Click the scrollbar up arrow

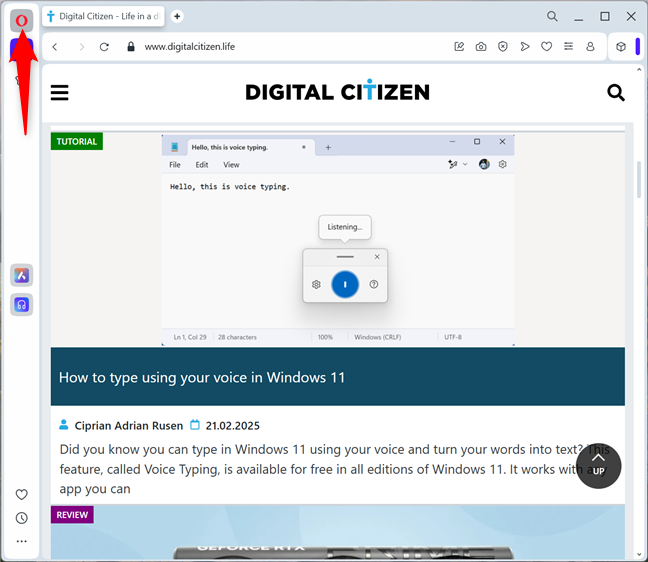point(639,70)
